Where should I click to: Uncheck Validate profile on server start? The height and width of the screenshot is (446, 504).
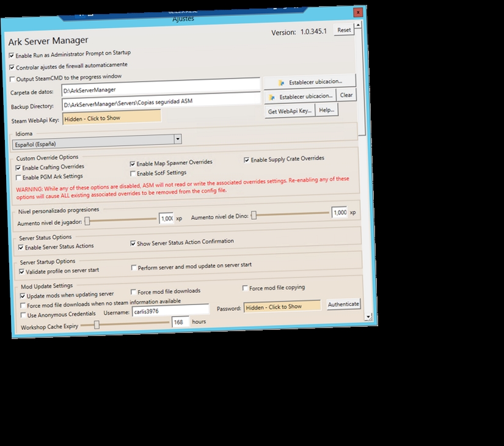[21, 272]
